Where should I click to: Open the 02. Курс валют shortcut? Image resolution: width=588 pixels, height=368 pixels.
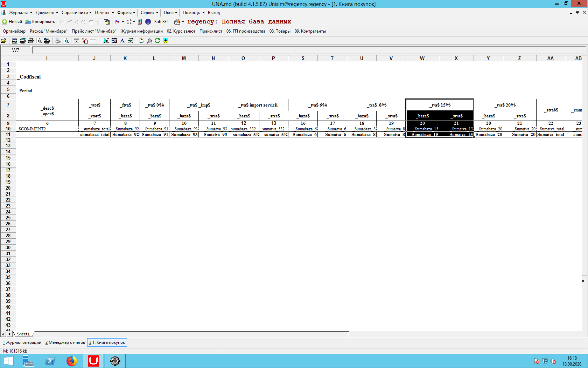(x=181, y=31)
